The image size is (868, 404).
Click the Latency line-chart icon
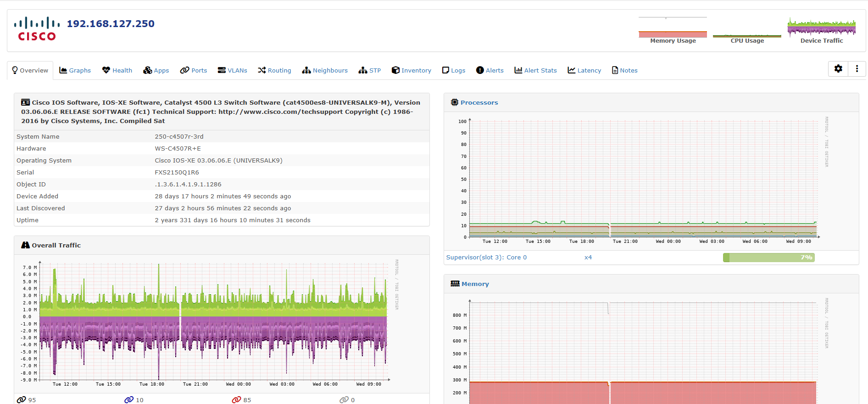572,70
